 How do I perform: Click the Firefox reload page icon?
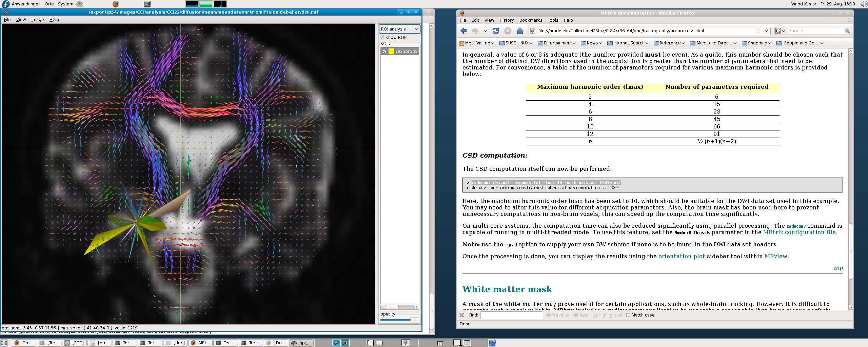point(495,31)
